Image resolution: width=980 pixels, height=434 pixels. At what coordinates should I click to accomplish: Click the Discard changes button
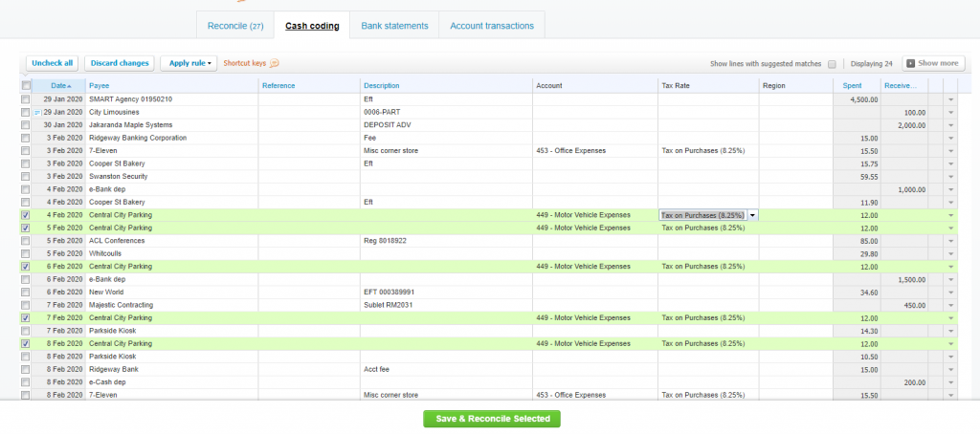point(120,63)
